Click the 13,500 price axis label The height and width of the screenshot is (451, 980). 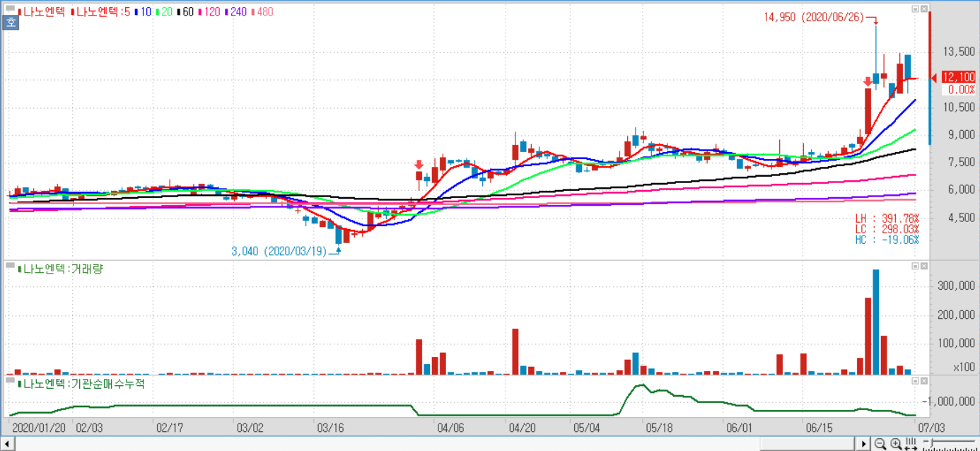[958, 52]
